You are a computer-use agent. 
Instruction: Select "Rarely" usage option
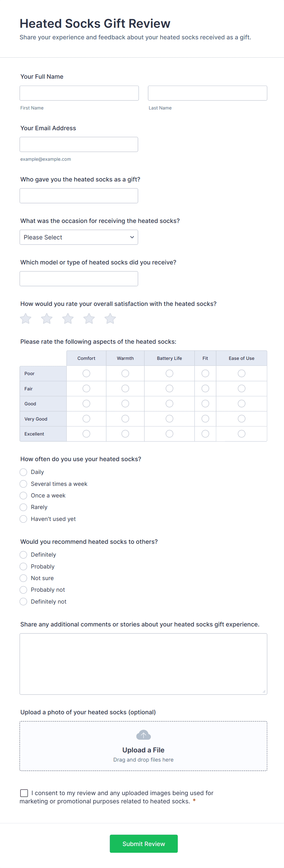tap(23, 507)
